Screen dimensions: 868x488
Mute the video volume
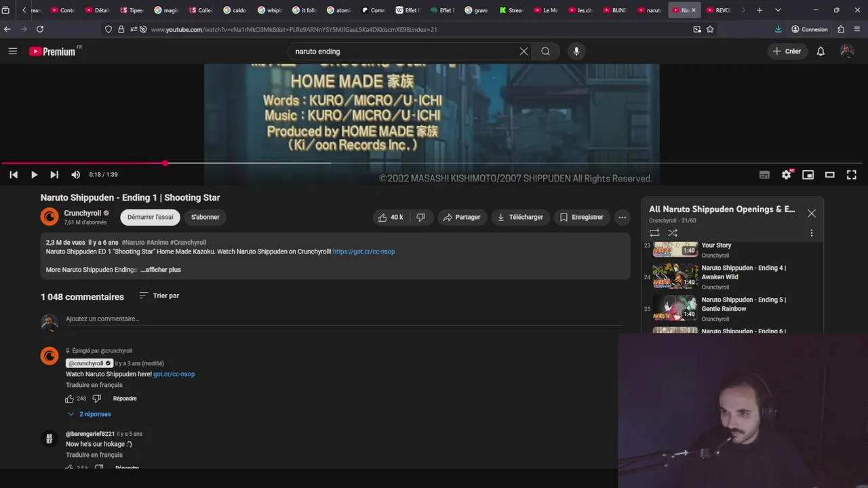(75, 175)
